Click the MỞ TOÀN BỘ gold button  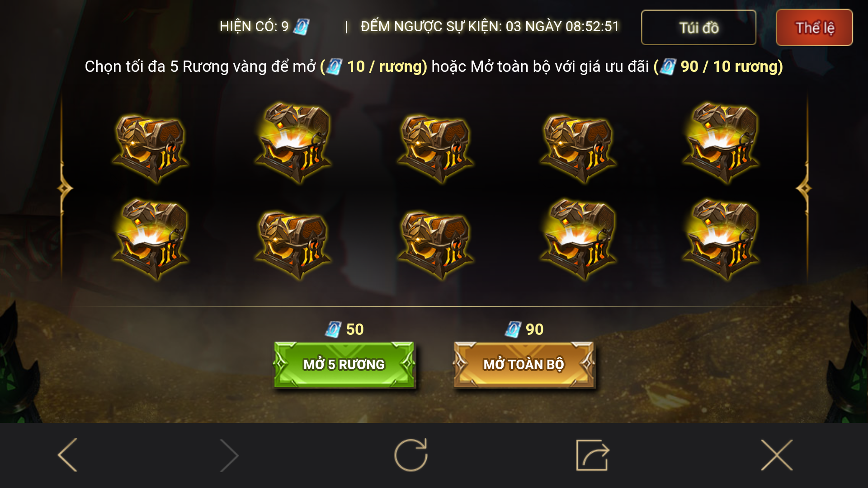524,365
